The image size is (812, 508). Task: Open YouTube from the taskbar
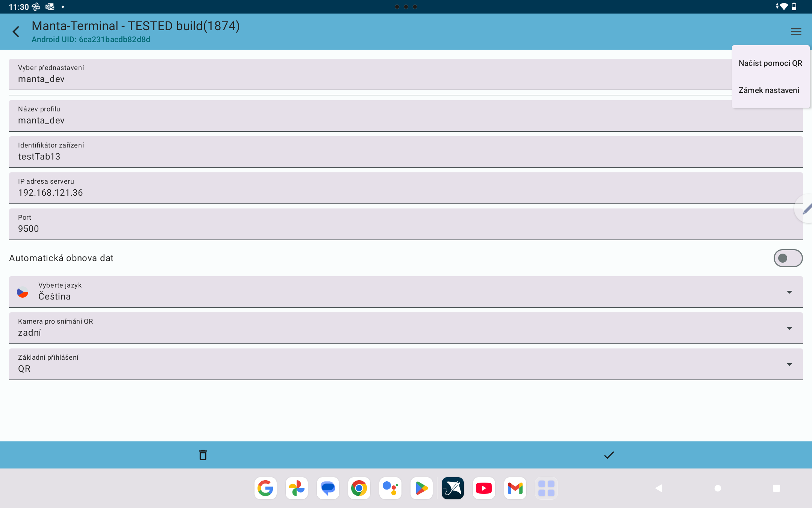484,488
